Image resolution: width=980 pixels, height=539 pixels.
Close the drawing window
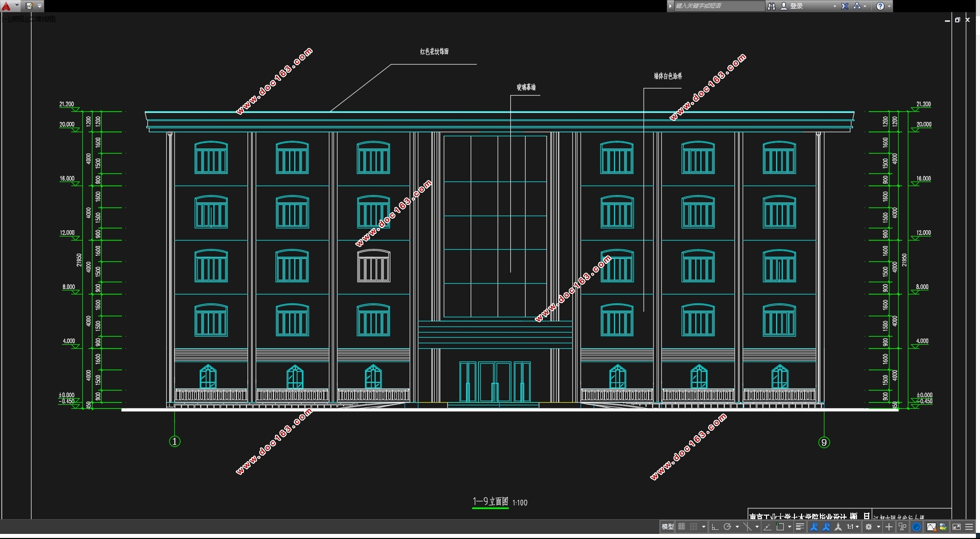click(968, 20)
